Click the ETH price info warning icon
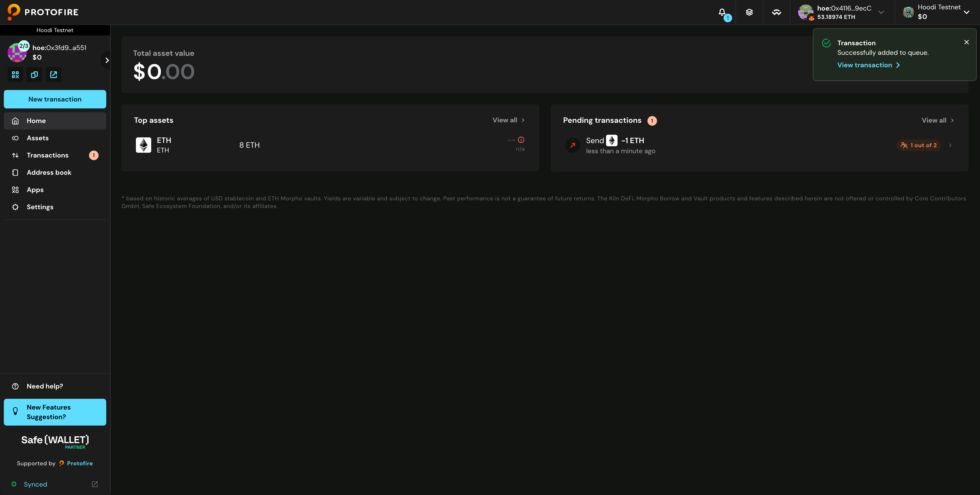This screenshot has width=980, height=495. click(x=521, y=140)
